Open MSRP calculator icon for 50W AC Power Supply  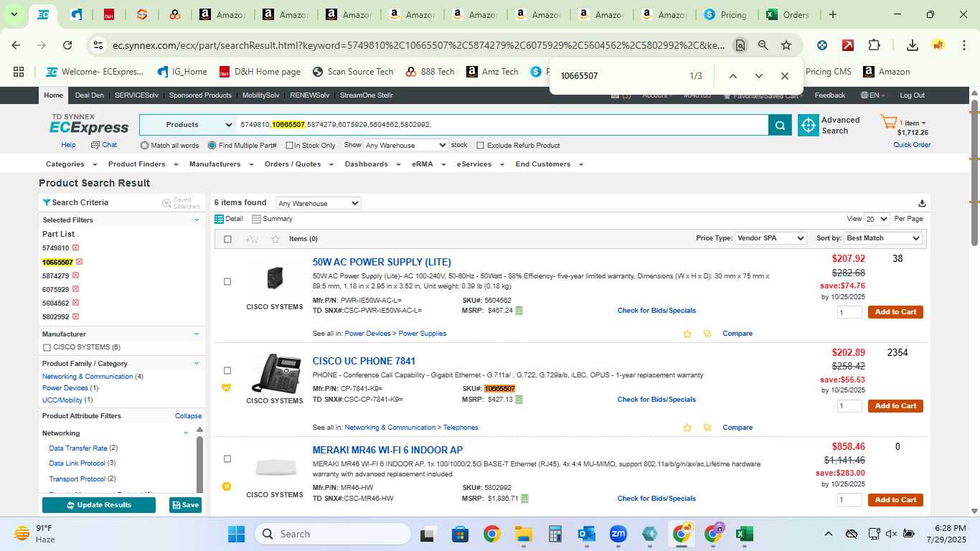[519, 311]
